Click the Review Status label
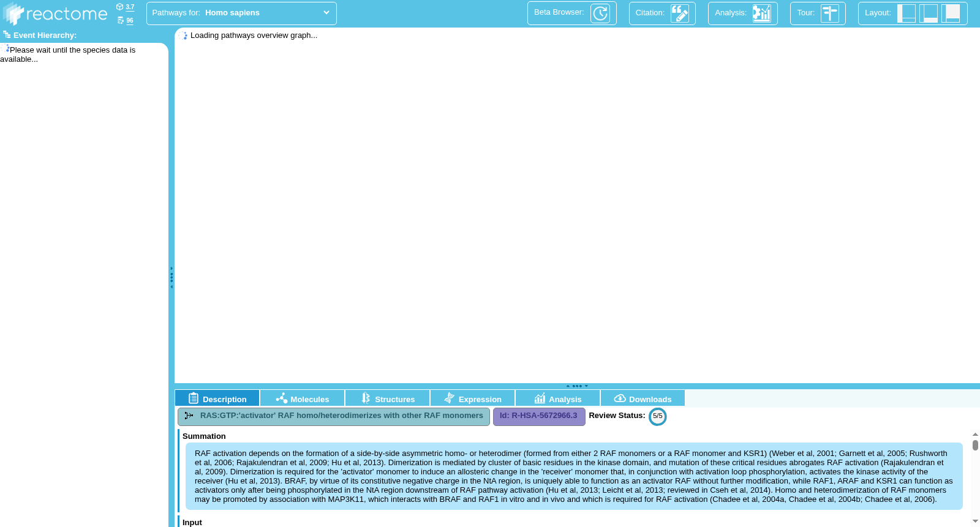The width and height of the screenshot is (980, 527). pyautogui.click(x=617, y=416)
